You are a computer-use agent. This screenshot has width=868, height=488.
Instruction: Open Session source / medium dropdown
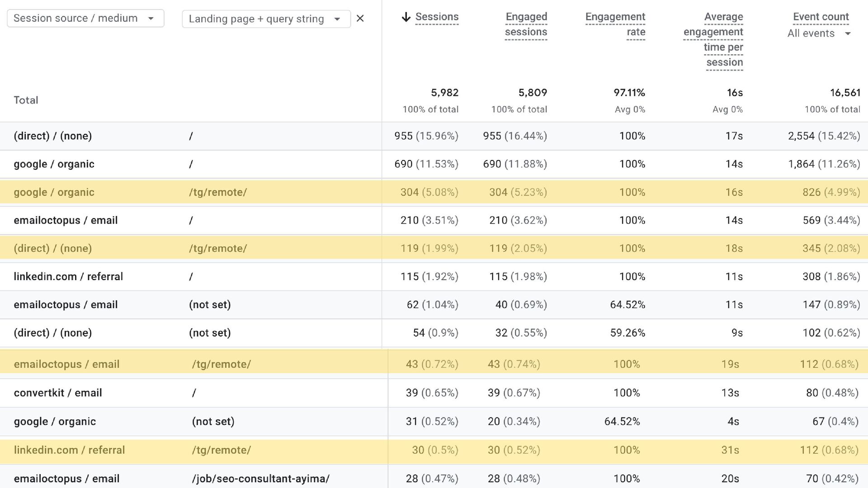click(85, 19)
